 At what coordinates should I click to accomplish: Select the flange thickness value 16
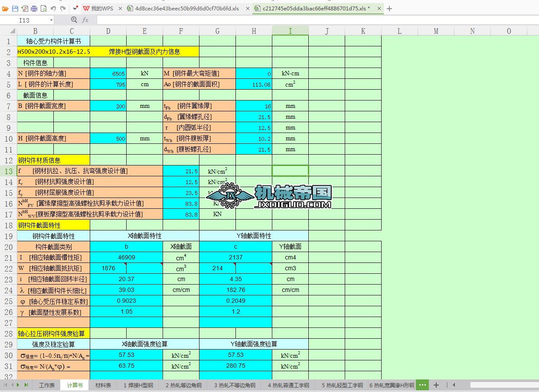point(254,106)
